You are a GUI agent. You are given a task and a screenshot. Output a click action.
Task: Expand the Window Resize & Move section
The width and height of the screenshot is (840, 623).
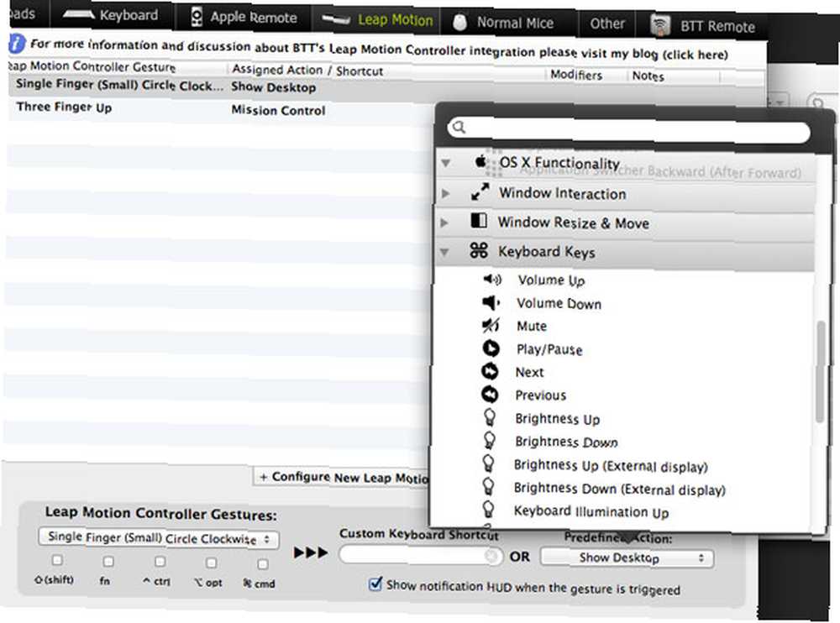click(444, 222)
